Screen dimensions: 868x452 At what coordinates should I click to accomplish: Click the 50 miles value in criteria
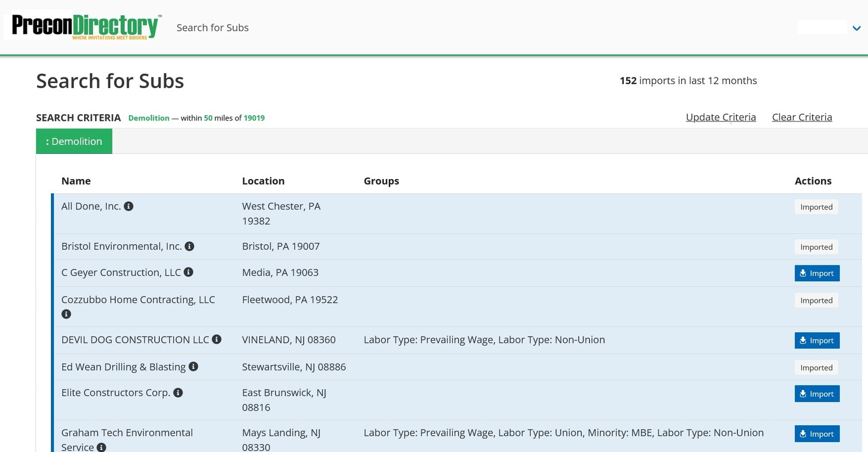click(208, 118)
